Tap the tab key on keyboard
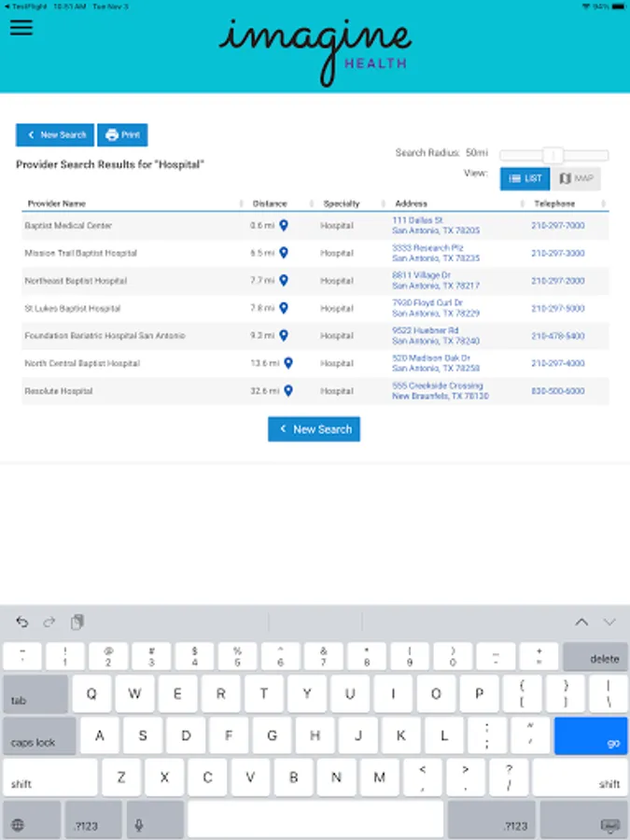The height and width of the screenshot is (840, 630). (x=35, y=693)
